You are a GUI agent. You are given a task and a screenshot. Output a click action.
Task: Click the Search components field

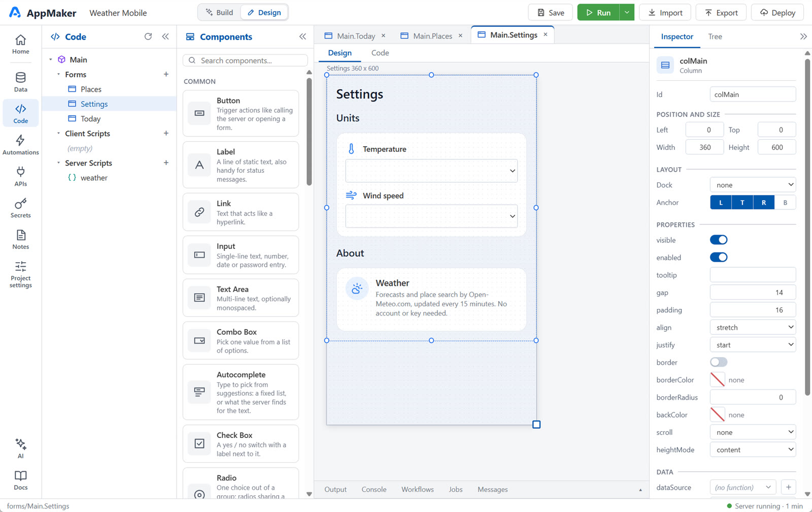245,60
